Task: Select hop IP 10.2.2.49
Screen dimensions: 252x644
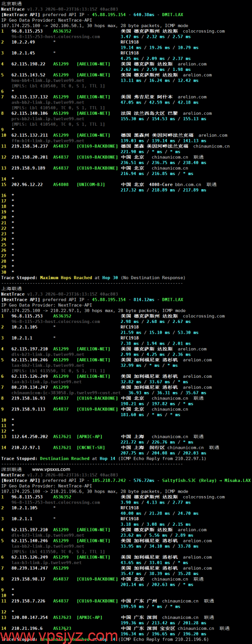Action: point(23,42)
